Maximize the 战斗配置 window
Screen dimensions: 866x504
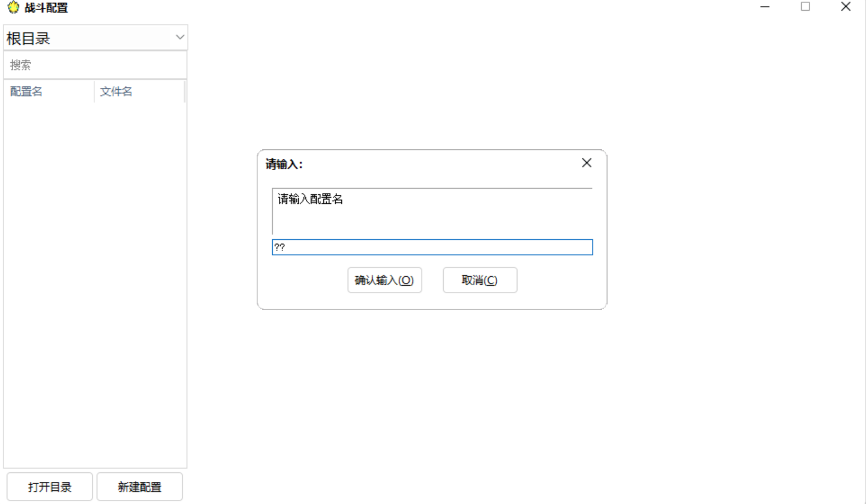(x=805, y=7)
